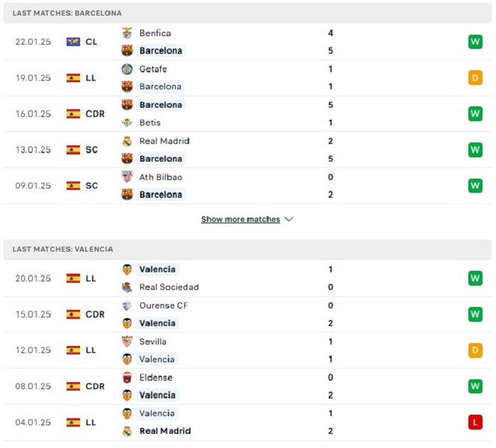Click the Ourense CF club crest icon
This screenshot has height=448, width=496.
[127, 306]
